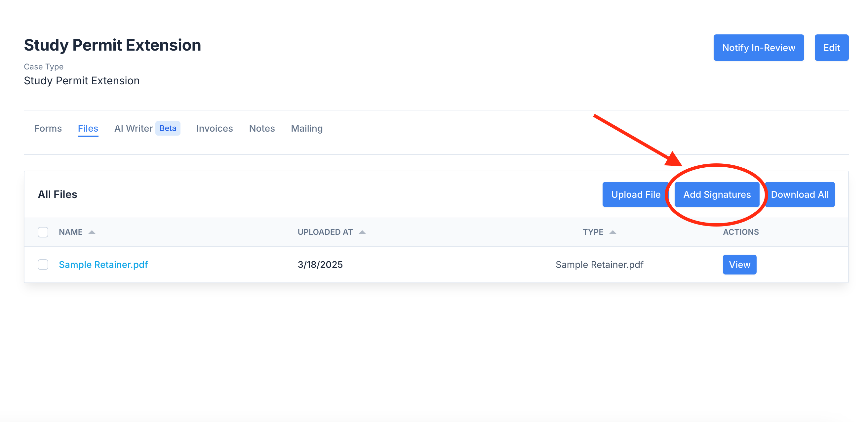Click the All Files section heading

(57, 194)
